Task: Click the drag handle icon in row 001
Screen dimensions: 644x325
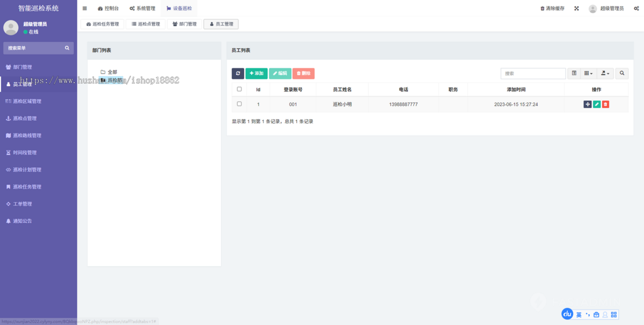Action: (588, 105)
